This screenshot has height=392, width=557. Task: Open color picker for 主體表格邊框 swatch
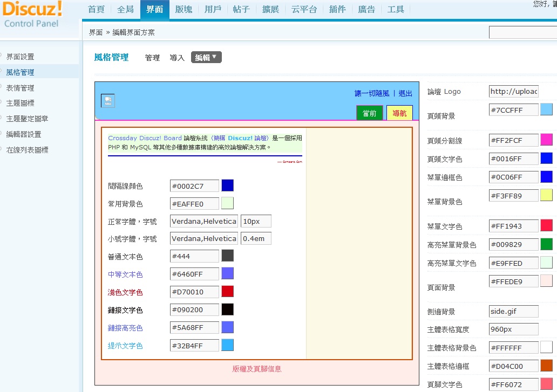click(546, 366)
